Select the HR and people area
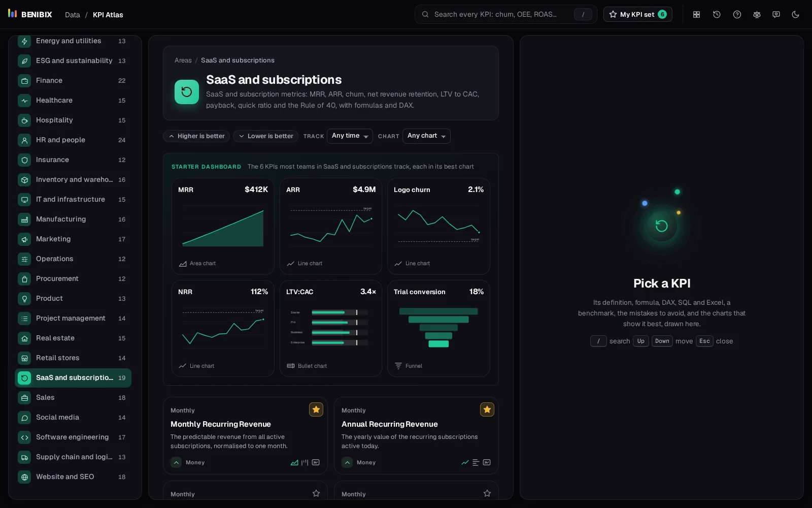812x508 pixels. tap(73, 140)
